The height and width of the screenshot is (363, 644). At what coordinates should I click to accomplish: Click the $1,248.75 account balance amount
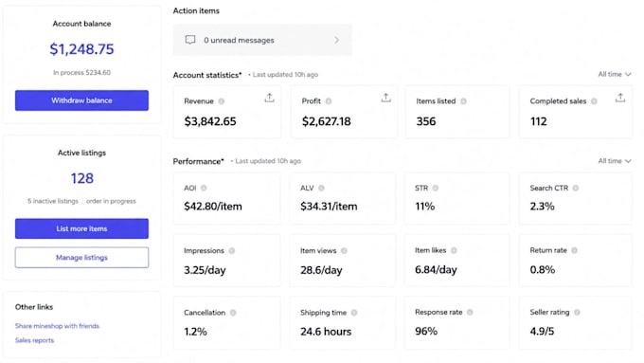coord(81,49)
